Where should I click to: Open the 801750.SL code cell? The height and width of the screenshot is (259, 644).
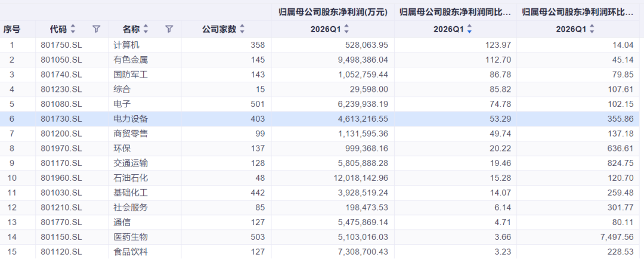61,45
